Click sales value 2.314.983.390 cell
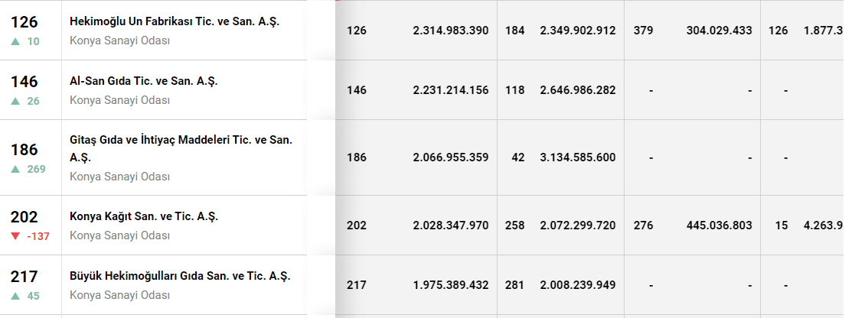The height and width of the screenshot is (318, 868). coord(450,31)
